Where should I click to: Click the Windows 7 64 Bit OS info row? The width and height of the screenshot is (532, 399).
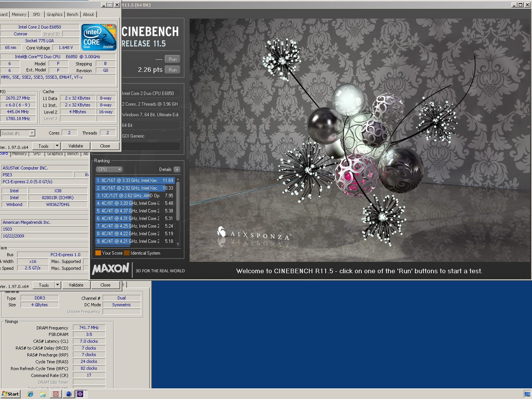pos(150,114)
